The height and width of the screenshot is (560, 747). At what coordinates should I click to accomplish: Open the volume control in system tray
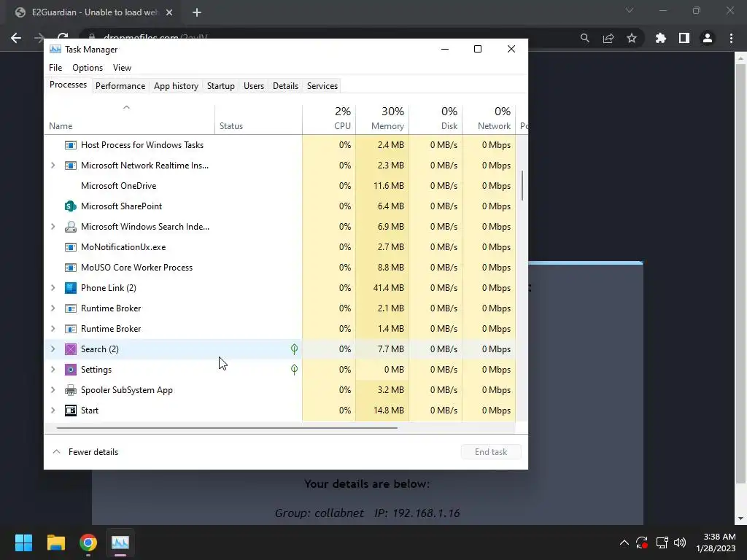tap(681, 542)
